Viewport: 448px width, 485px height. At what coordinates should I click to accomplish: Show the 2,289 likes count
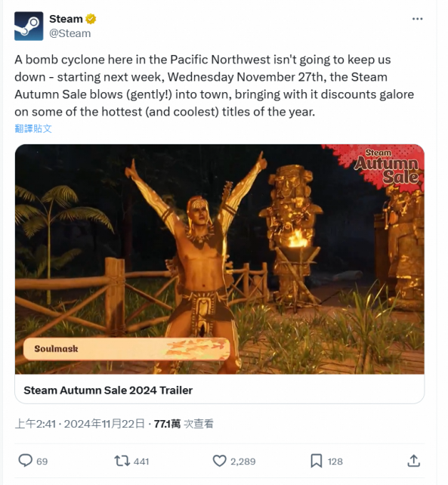click(243, 462)
